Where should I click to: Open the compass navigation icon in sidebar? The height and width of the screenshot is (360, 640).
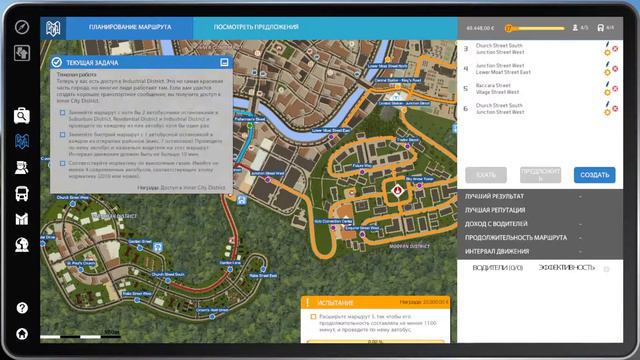pos(22,27)
